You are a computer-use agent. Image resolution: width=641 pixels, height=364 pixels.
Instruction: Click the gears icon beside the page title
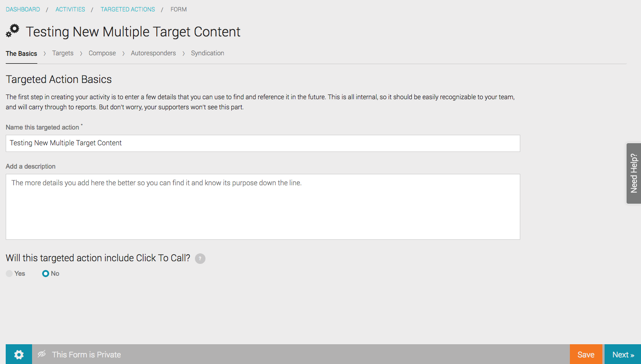pos(13,31)
